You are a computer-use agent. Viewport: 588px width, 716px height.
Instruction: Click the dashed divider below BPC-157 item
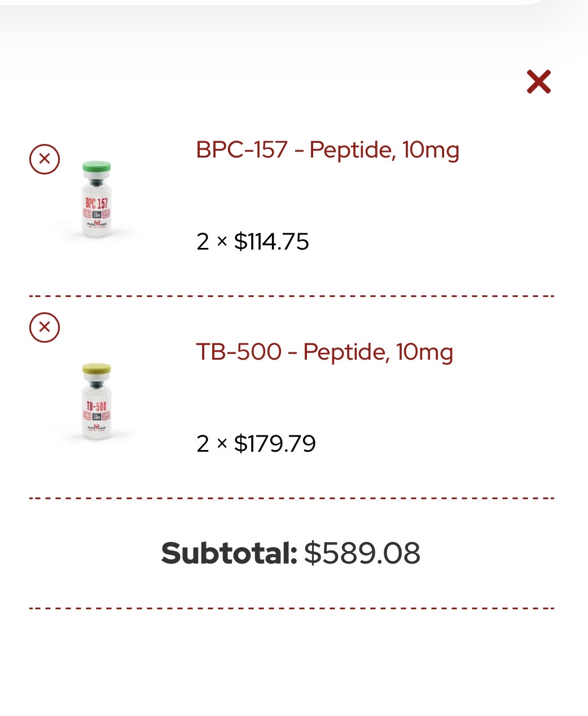(292, 296)
